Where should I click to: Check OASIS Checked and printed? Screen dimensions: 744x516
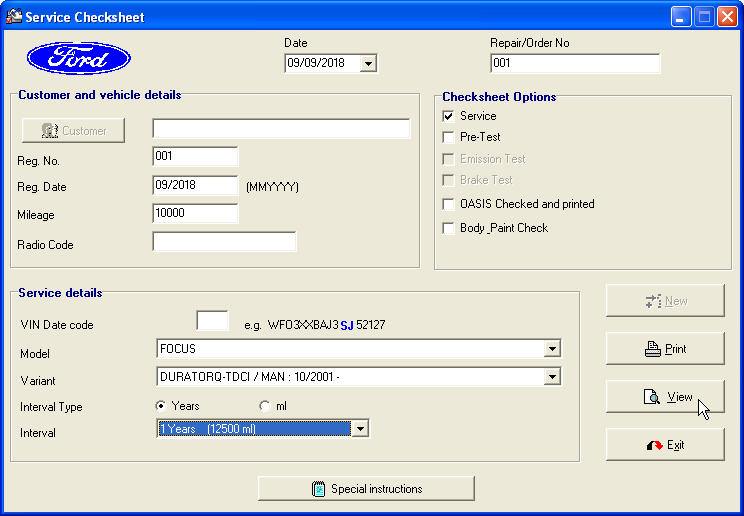tap(448, 204)
